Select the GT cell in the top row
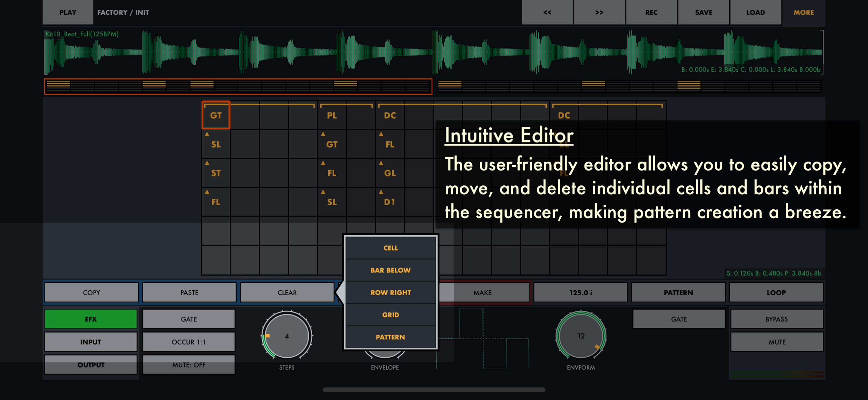This screenshot has height=400, width=868. (x=216, y=115)
